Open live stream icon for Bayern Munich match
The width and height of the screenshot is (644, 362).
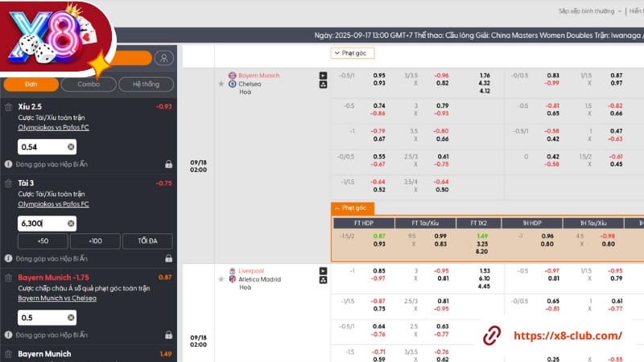(x=324, y=76)
